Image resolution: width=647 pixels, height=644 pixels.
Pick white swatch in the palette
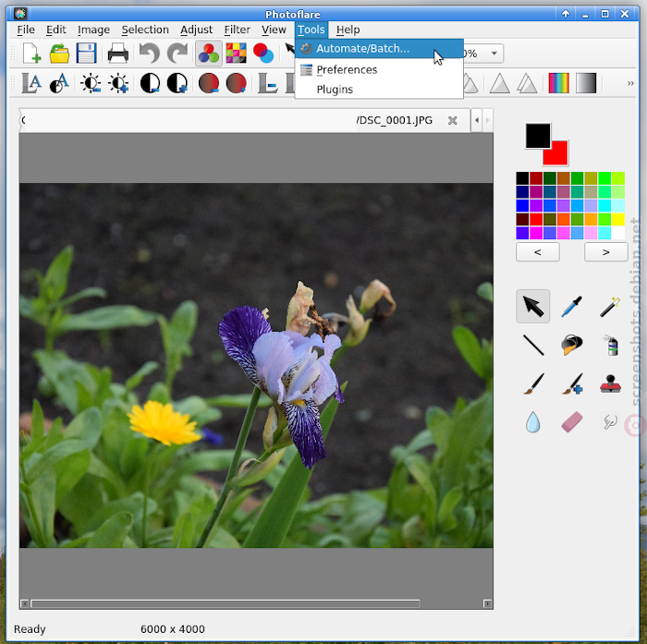618,233
